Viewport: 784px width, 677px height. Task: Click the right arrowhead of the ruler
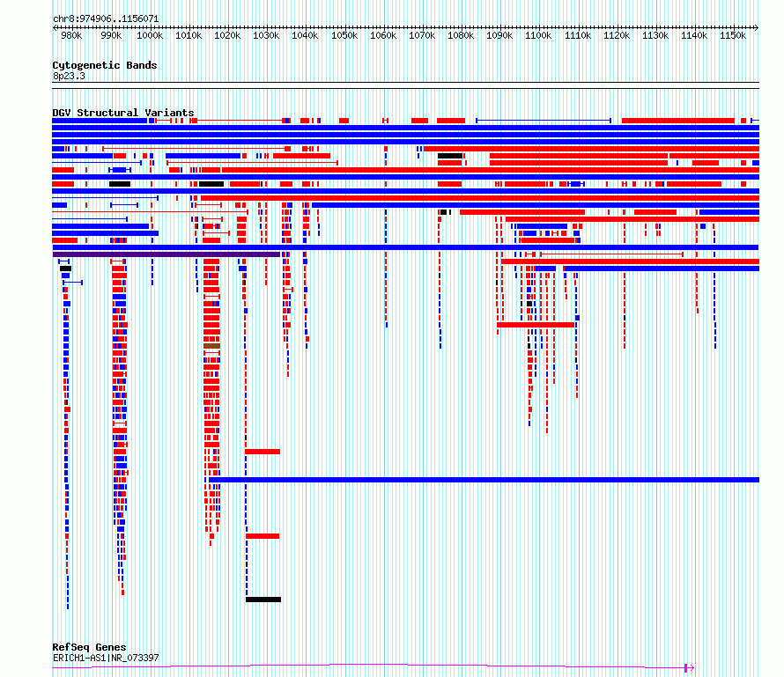pyautogui.click(x=757, y=27)
